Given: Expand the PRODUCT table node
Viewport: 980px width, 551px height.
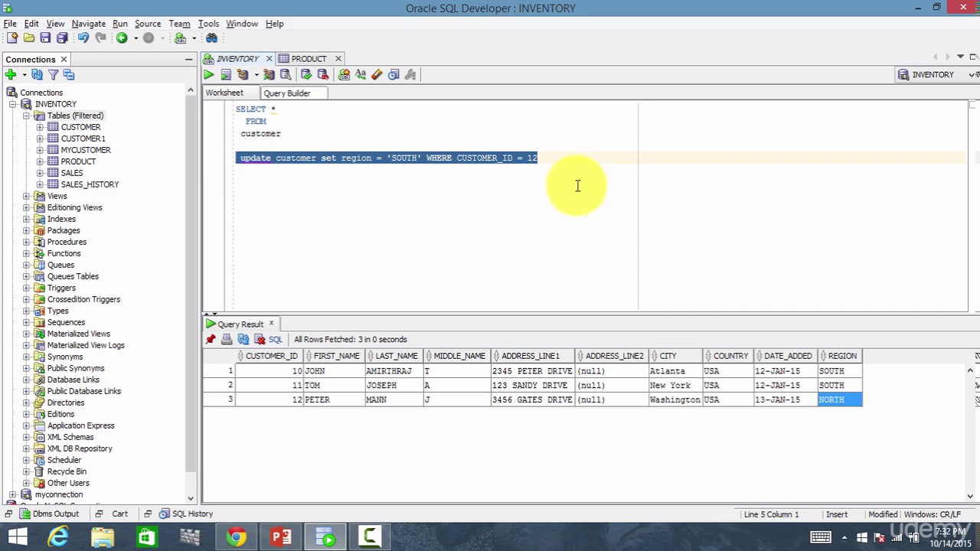Looking at the screenshot, I should click(x=40, y=161).
